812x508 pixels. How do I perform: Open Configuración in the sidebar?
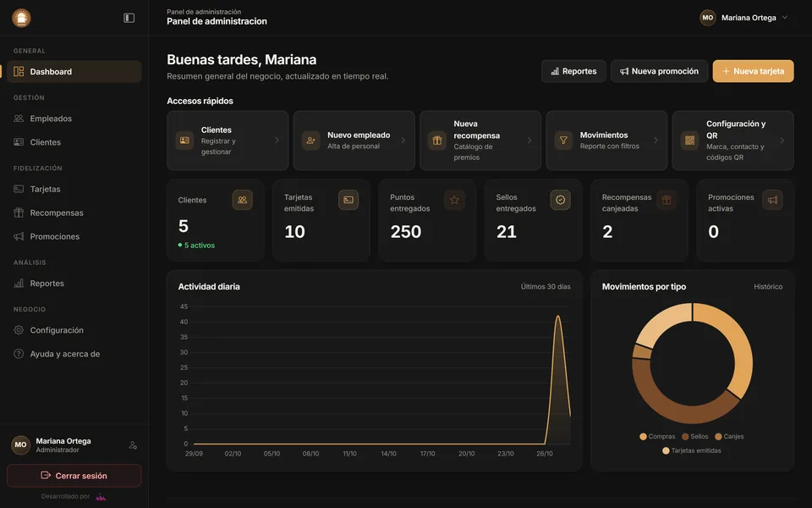click(74, 329)
